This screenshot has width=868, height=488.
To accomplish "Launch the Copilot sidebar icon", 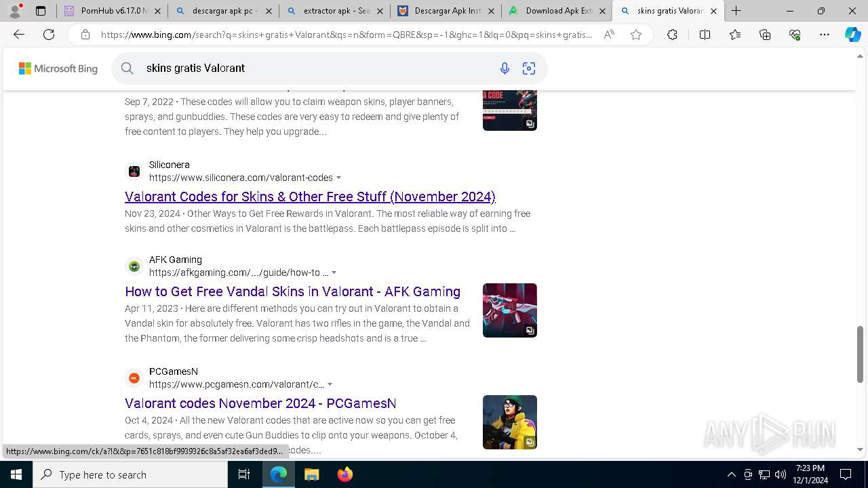I will [x=852, y=35].
